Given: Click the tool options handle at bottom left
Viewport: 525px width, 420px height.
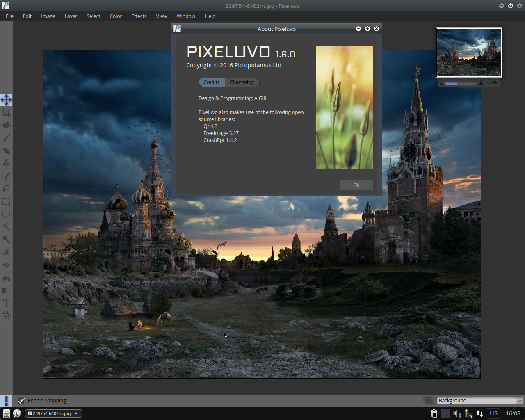Looking at the screenshot, I should click(x=6, y=401).
